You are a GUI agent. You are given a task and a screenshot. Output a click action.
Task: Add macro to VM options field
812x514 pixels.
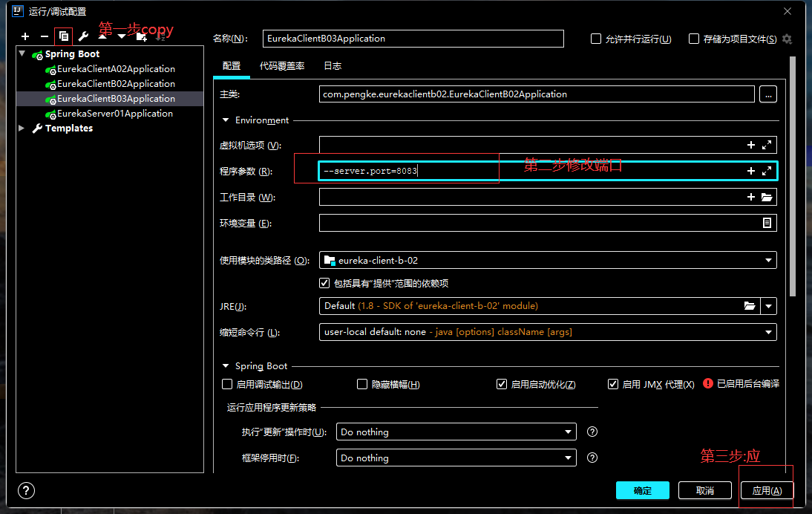pyautogui.click(x=751, y=145)
